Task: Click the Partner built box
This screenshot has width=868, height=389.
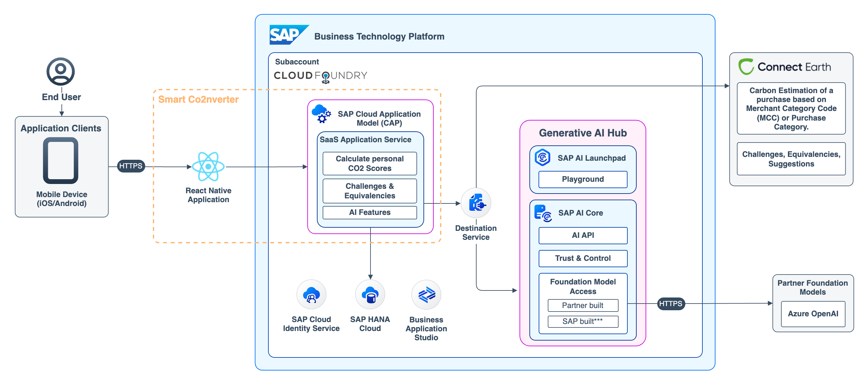Action: click(583, 305)
